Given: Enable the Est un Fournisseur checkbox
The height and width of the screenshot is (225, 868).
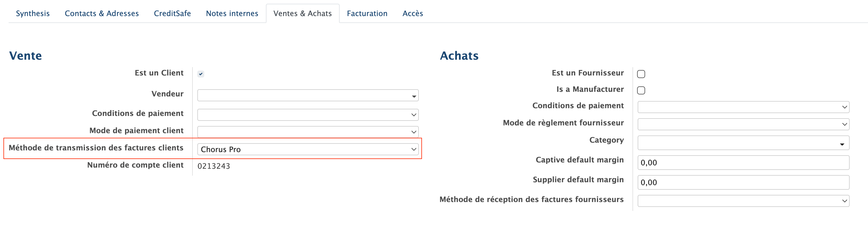Looking at the screenshot, I should click(x=641, y=74).
